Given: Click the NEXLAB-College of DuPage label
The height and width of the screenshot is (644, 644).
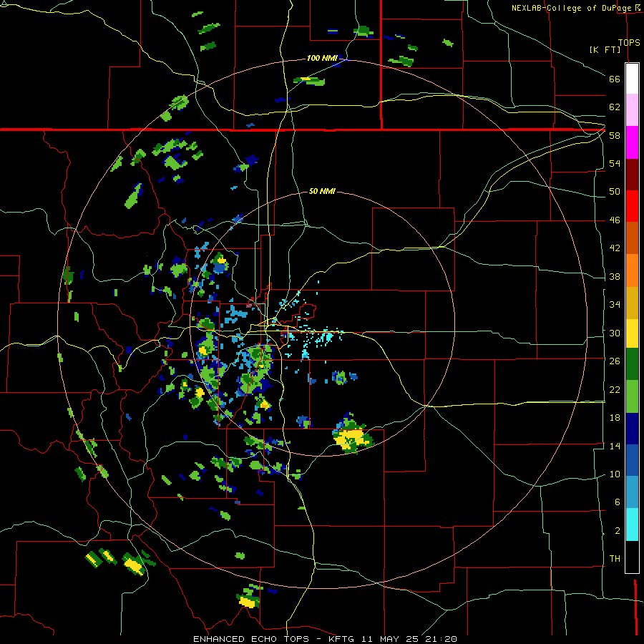Looking at the screenshot, I should point(573,8).
